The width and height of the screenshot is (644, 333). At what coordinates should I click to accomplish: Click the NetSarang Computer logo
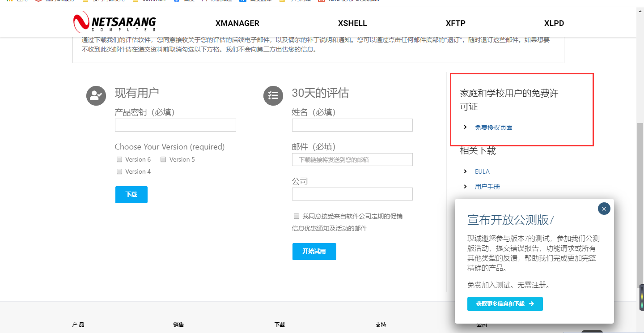pos(114,22)
